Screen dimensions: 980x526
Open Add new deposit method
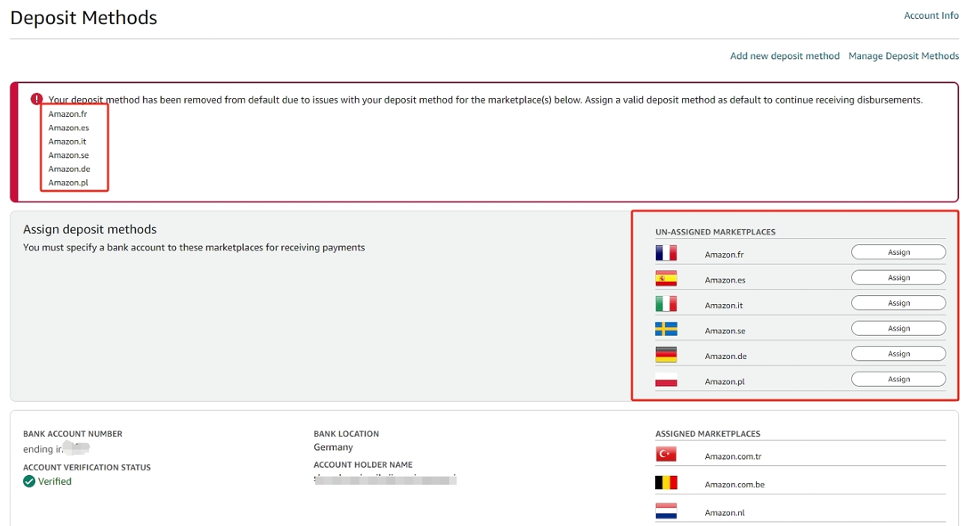coord(785,56)
